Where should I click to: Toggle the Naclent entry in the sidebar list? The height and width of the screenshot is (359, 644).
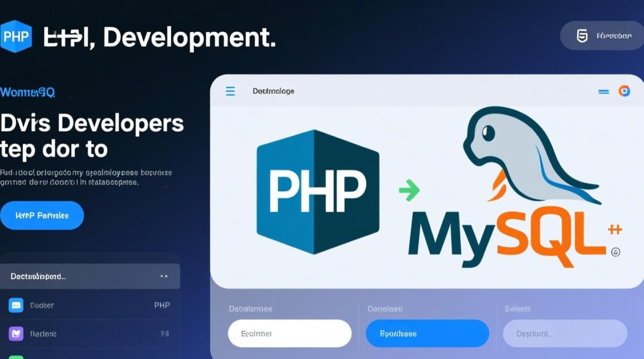(91, 334)
